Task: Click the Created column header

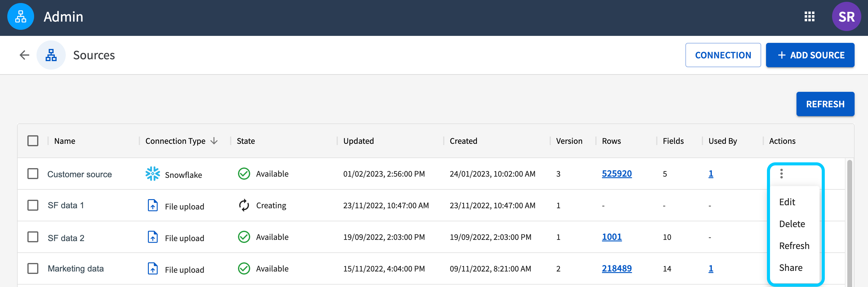Action: pos(463,141)
